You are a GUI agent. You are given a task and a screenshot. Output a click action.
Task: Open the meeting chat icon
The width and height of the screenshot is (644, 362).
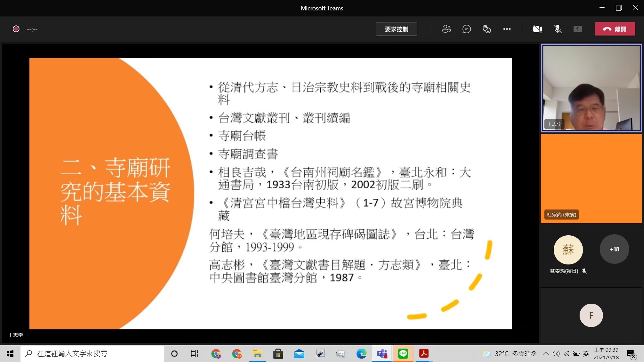point(467,29)
